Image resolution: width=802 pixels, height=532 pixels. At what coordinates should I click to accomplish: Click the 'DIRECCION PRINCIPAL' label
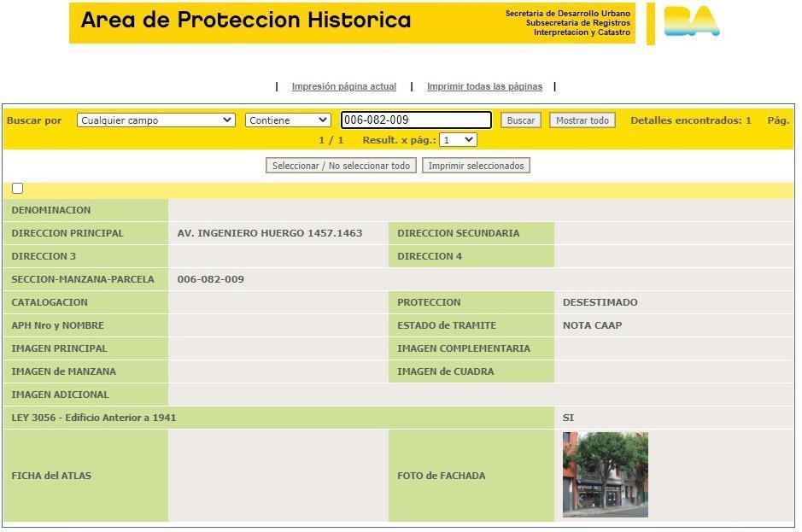(67, 233)
